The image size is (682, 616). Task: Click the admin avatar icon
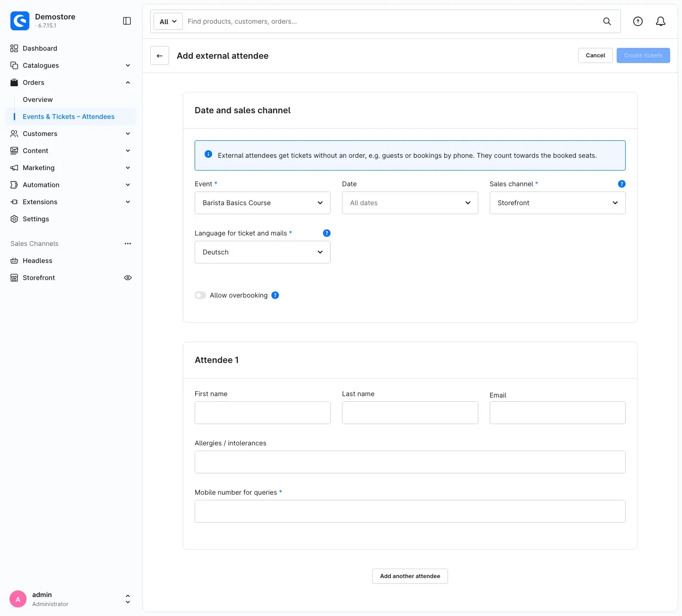[x=18, y=599]
